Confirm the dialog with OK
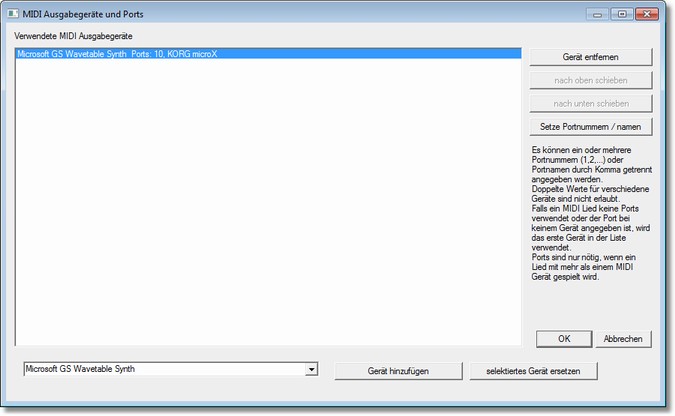This screenshot has height=416, width=675. 563,339
